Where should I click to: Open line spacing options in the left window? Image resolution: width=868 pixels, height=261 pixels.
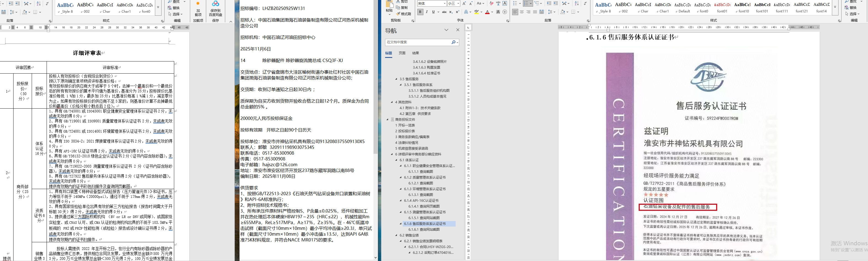point(14,12)
